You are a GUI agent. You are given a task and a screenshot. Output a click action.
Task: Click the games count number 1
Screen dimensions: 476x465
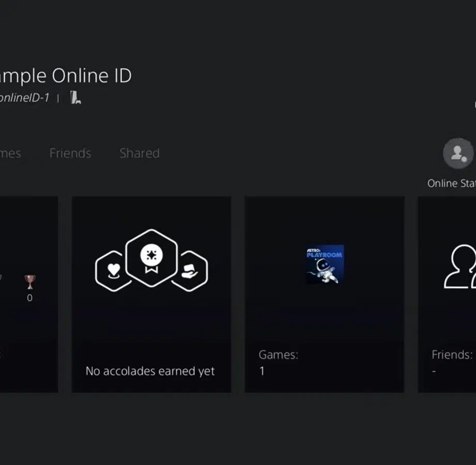click(x=262, y=371)
